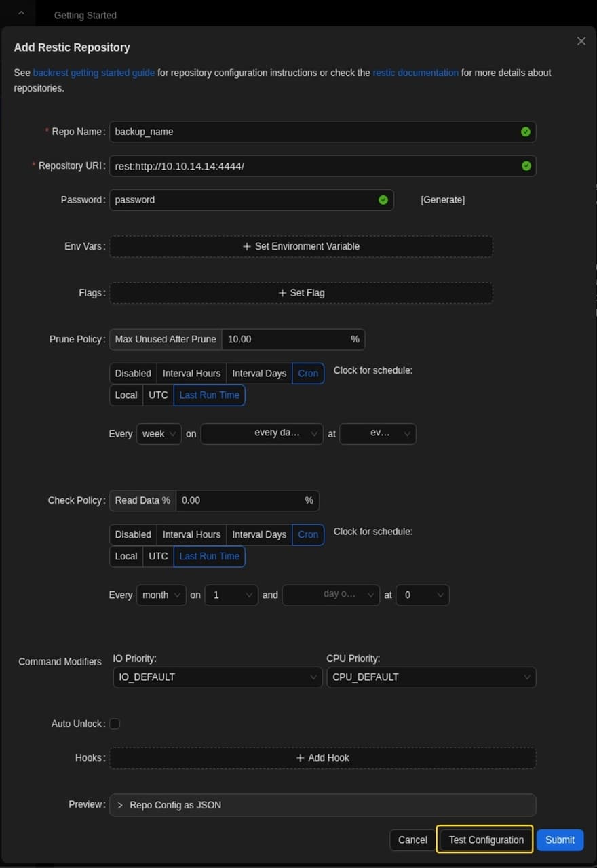
Task: Click the plus icon in Set Flag
Action: (x=282, y=293)
